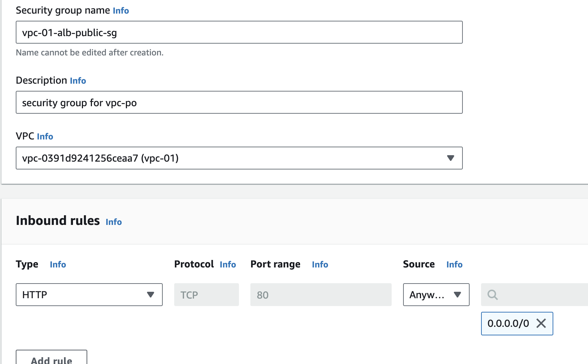Select the 0.0.0.0/0 CIDR tag
This screenshot has width=588, height=364.
(x=508, y=324)
